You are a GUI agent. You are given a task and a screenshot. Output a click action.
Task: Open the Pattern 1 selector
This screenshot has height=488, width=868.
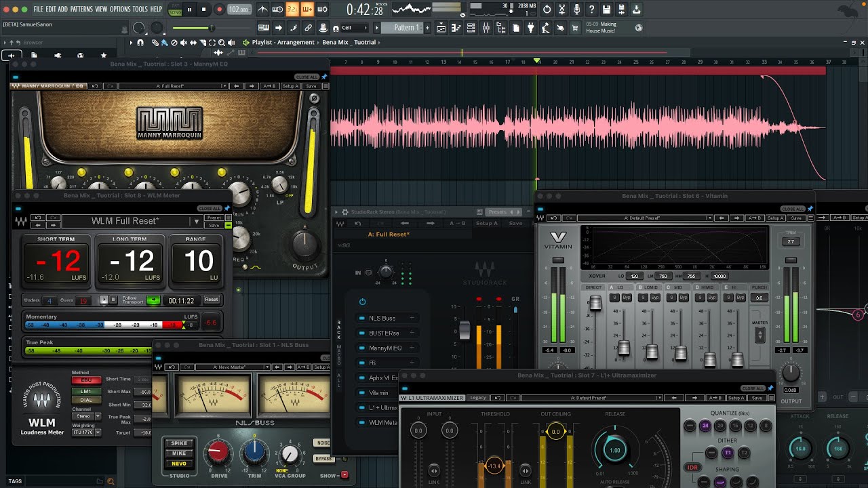403,28
